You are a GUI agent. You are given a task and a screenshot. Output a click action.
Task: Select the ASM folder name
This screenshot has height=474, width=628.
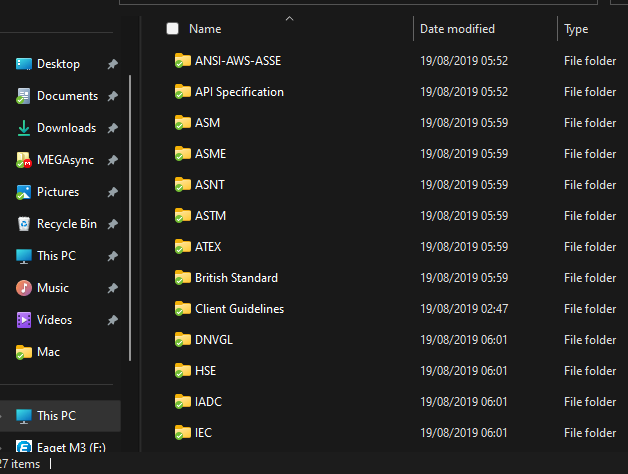click(x=207, y=123)
